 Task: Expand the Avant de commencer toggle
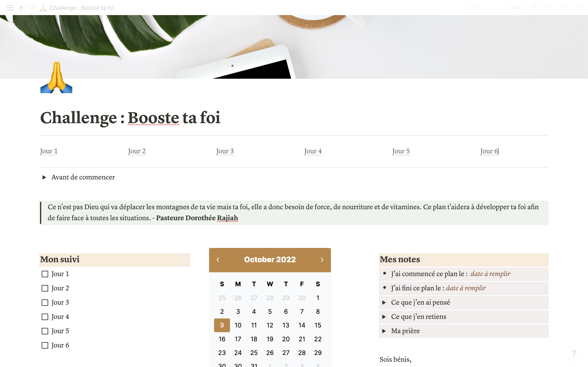coord(44,177)
